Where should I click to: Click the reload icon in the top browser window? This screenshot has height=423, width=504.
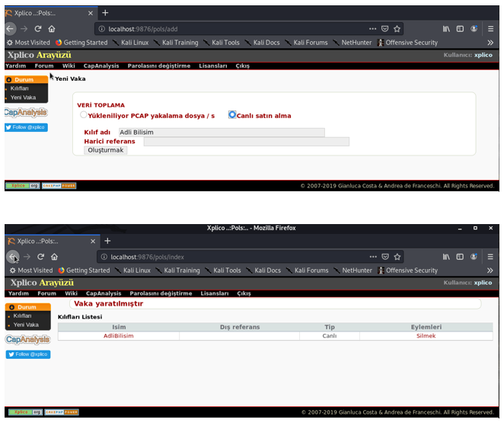[x=38, y=28]
